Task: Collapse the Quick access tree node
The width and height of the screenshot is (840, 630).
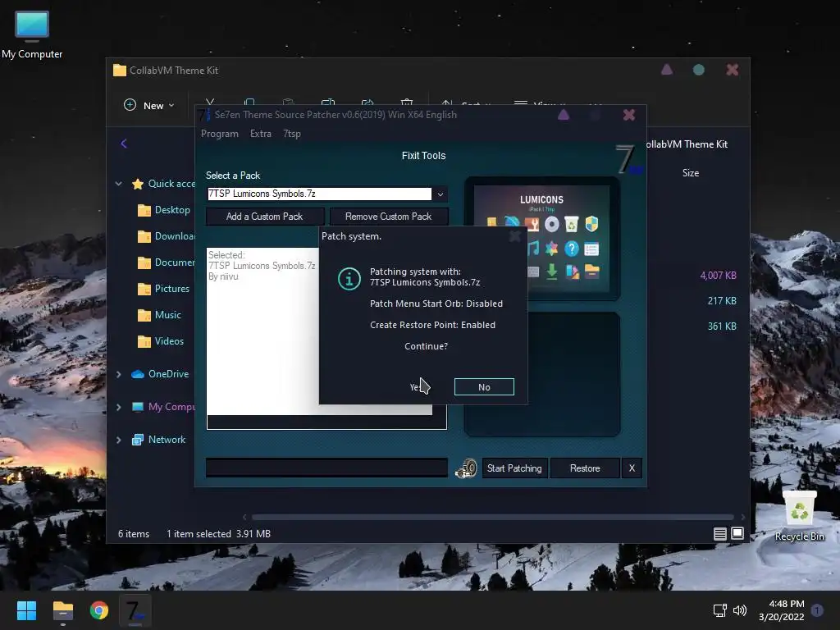Action: click(118, 184)
